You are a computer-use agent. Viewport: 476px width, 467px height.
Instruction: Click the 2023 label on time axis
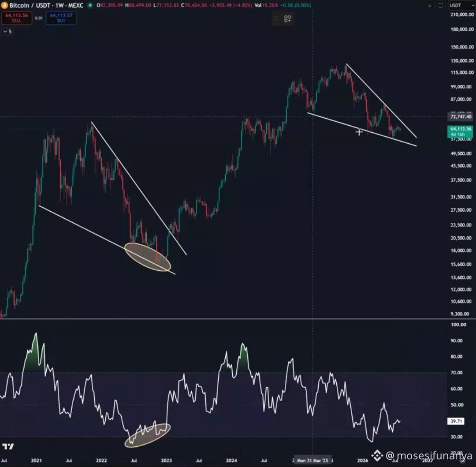(166, 460)
